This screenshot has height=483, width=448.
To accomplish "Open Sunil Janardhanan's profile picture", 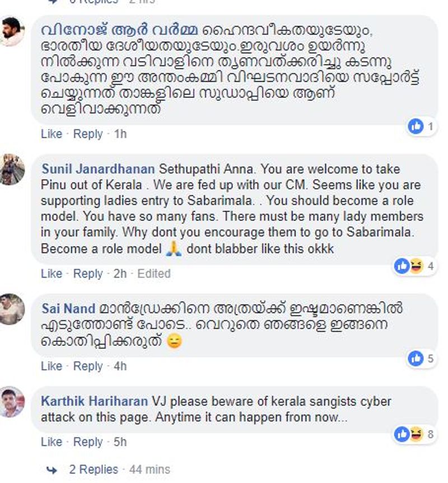I will [12, 169].
